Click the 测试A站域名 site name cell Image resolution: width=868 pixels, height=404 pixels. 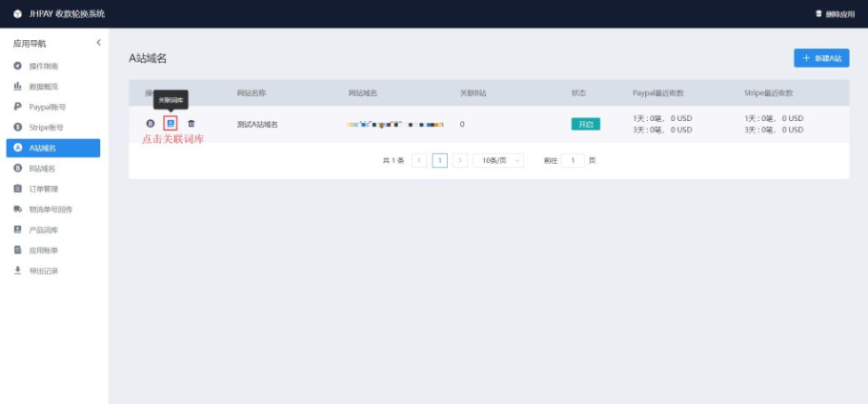pos(257,125)
